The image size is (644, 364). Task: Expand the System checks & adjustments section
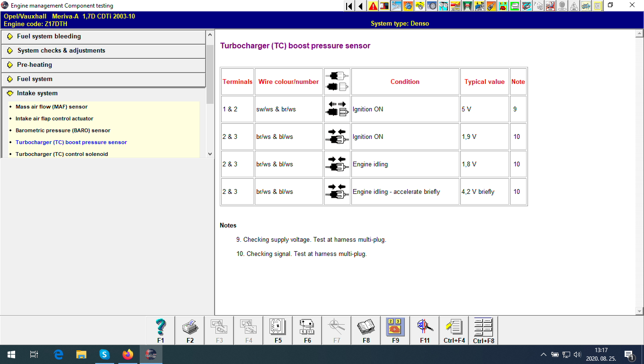pos(104,51)
